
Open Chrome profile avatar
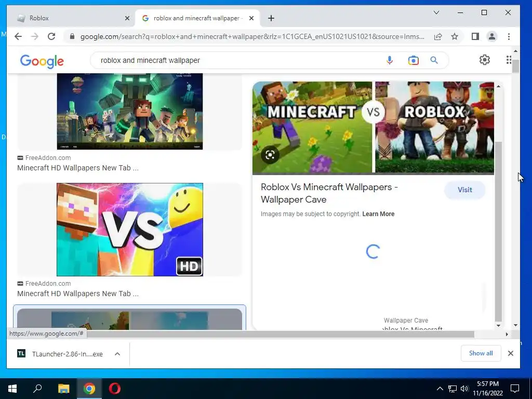(x=492, y=36)
